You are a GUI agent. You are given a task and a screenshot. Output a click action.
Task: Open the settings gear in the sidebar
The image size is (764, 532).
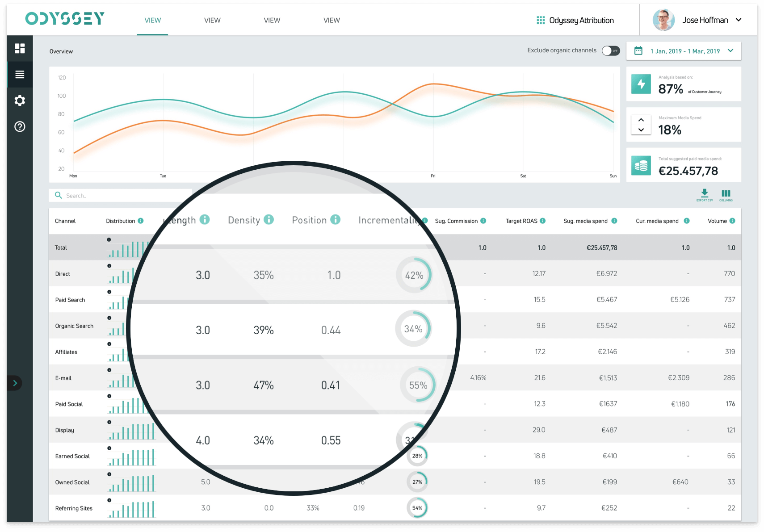(x=19, y=101)
